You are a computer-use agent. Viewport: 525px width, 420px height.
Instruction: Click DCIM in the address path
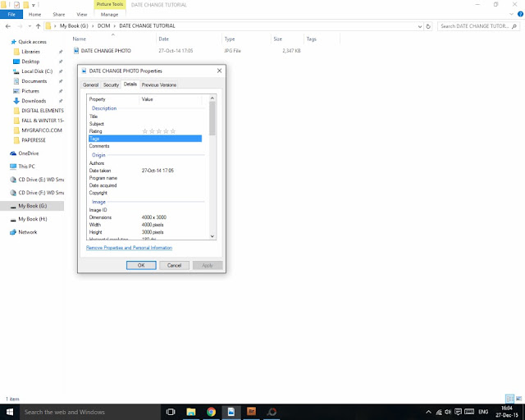104,25
